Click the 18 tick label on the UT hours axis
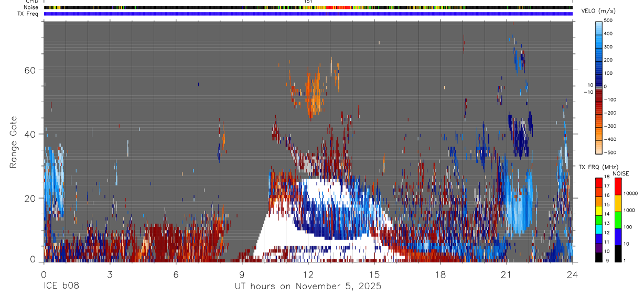This screenshot has height=297, width=644. [x=441, y=274]
